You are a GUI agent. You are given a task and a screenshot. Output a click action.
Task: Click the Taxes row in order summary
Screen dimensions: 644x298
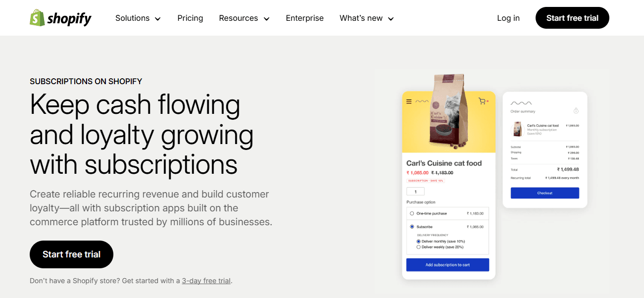[x=545, y=158]
